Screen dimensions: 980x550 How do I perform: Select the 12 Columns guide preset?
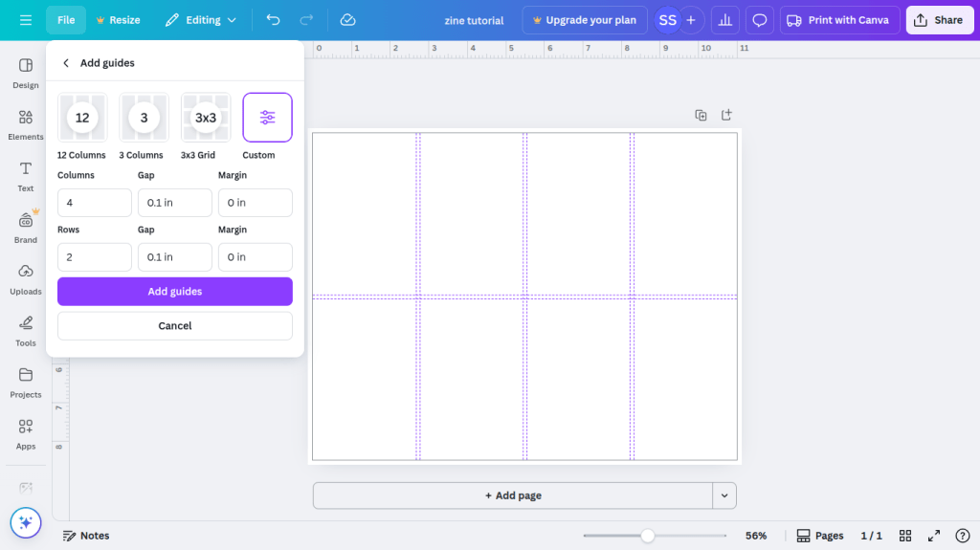pos(82,118)
